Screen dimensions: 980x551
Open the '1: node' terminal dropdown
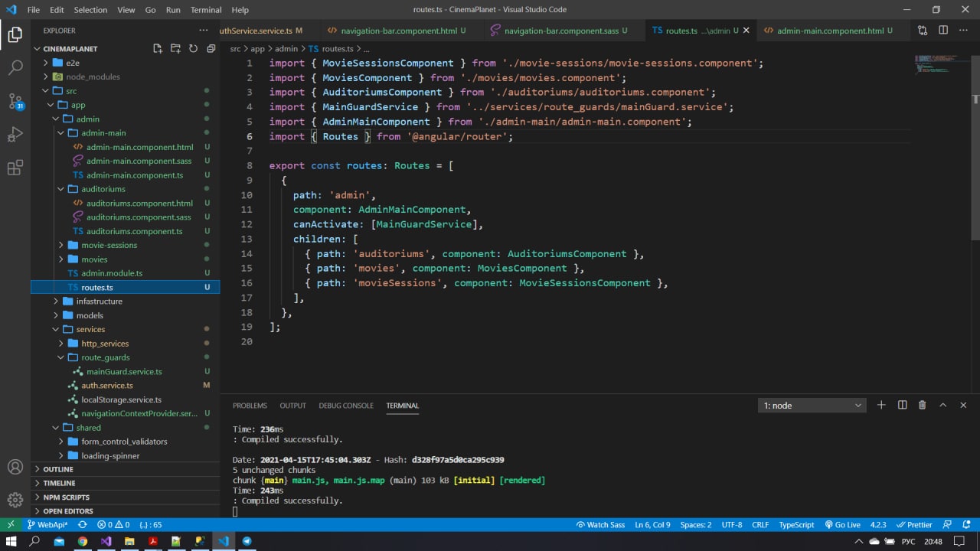tap(812, 406)
